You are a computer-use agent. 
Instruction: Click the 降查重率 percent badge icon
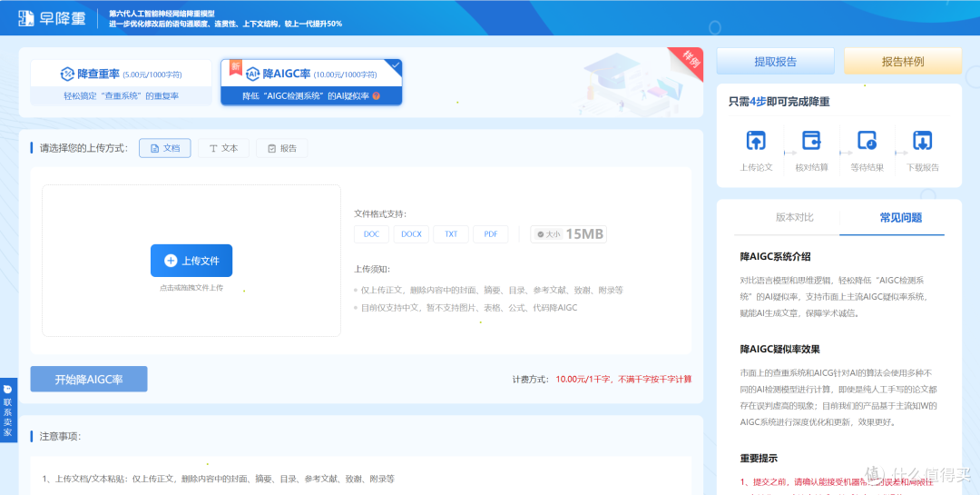click(x=67, y=74)
